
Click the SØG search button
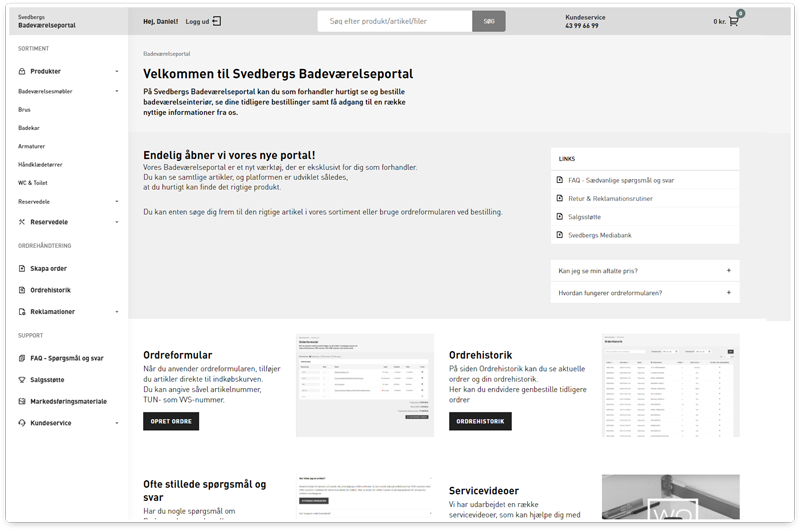click(489, 21)
